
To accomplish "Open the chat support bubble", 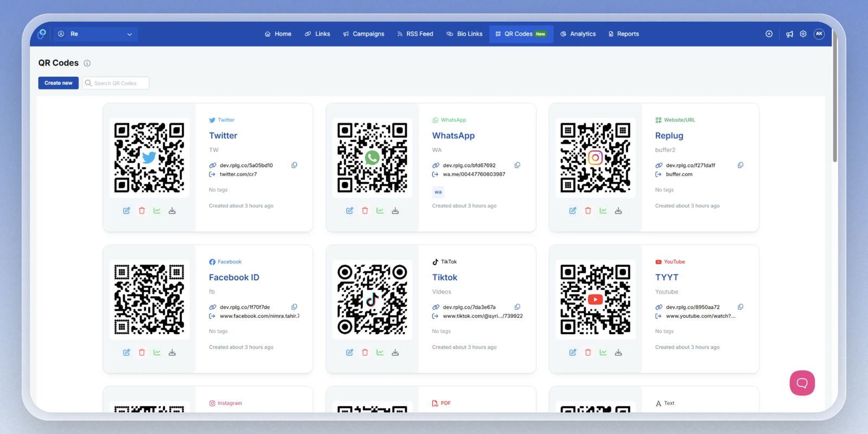I will click(802, 383).
